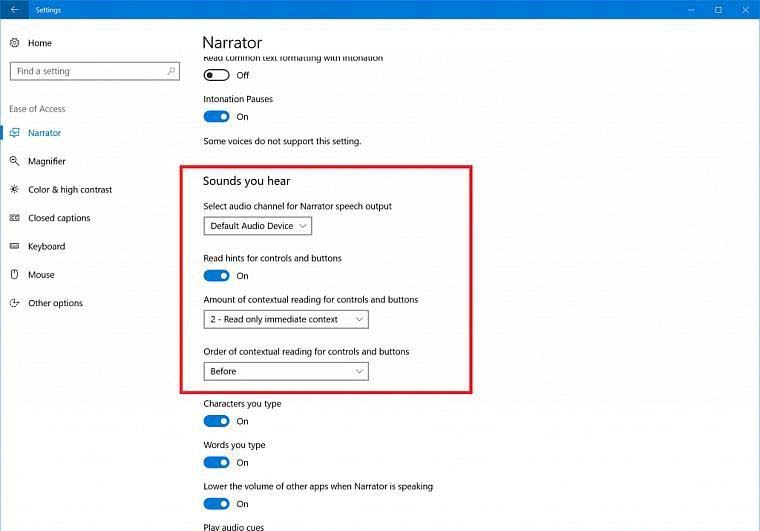Maximize the Settings window
Image resolution: width=760 pixels, height=531 pixels.
[718, 10]
